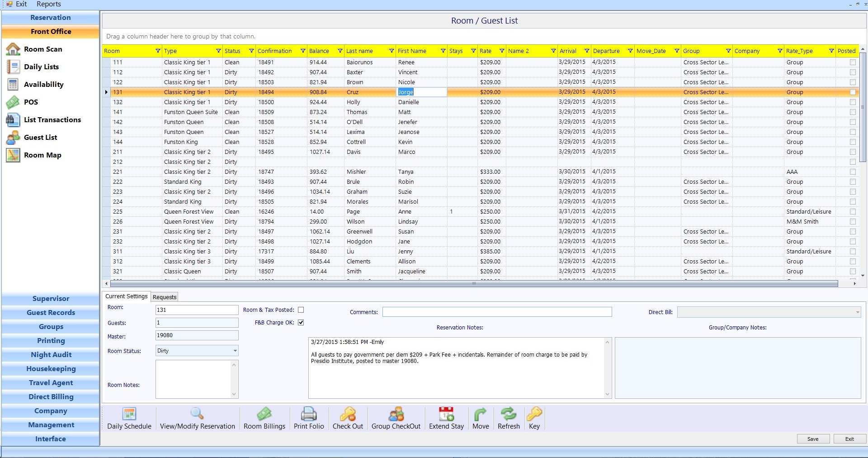Click the Save button

[x=813, y=439]
